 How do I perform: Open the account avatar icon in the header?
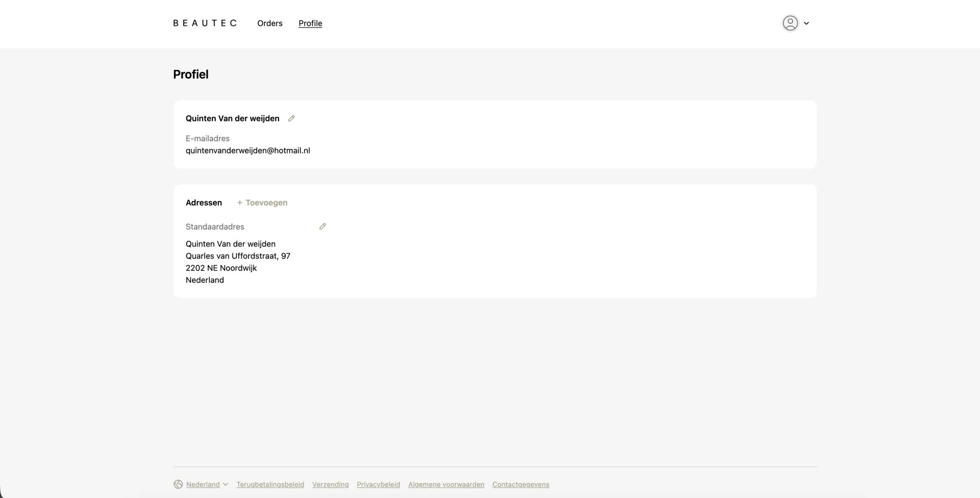[x=789, y=23]
